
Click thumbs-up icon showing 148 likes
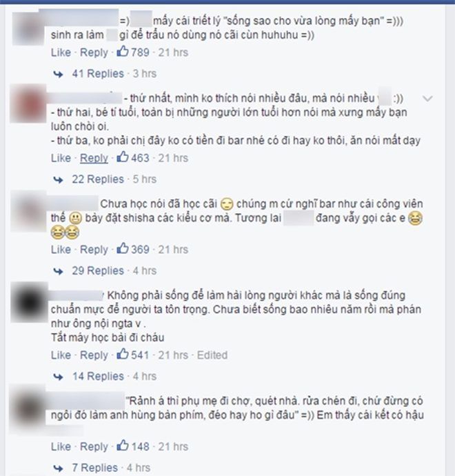[x=123, y=446]
